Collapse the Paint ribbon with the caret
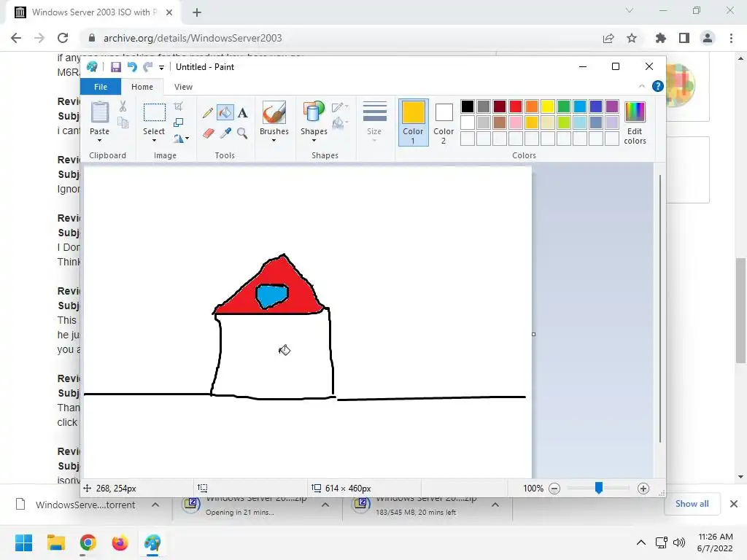Image resolution: width=747 pixels, height=560 pixels. (x=642, y=86)
